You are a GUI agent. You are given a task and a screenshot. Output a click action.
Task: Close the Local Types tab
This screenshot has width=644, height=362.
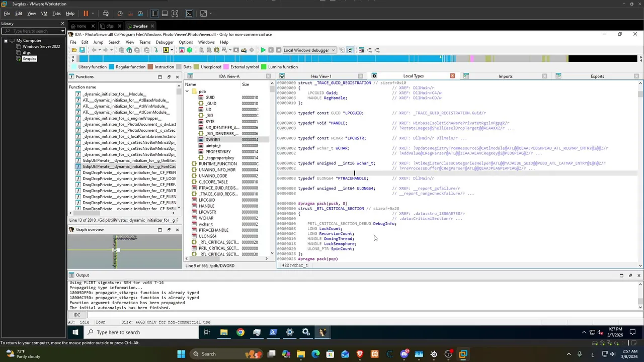pos(452,76)
